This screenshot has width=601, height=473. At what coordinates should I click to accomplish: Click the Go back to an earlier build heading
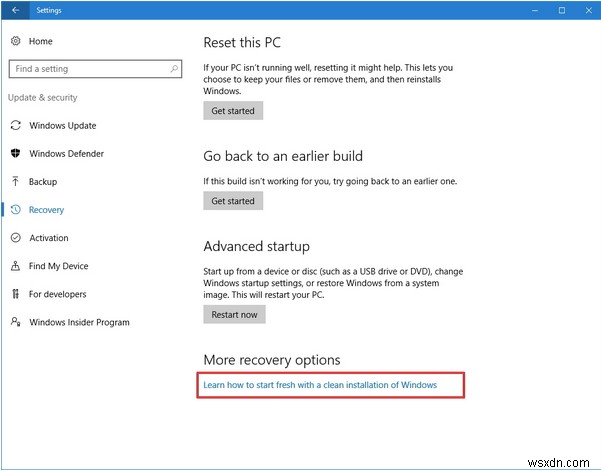(x=283, y=156)
